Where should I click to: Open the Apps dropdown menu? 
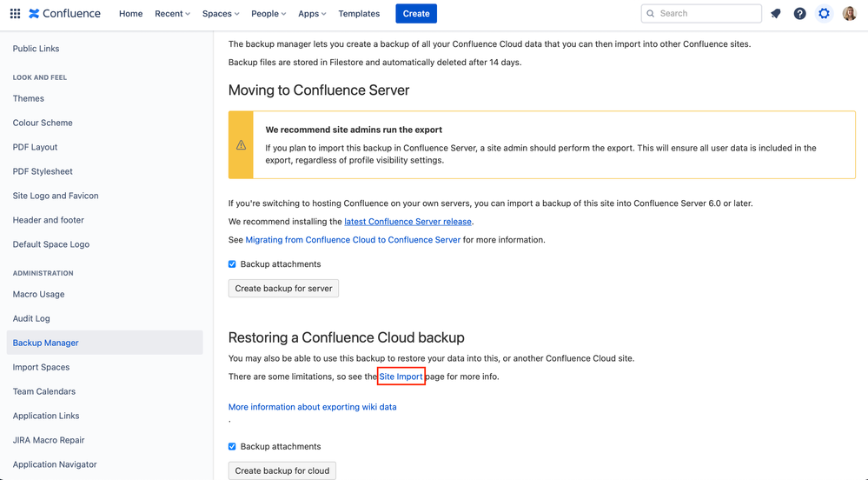tap(312, 14)
